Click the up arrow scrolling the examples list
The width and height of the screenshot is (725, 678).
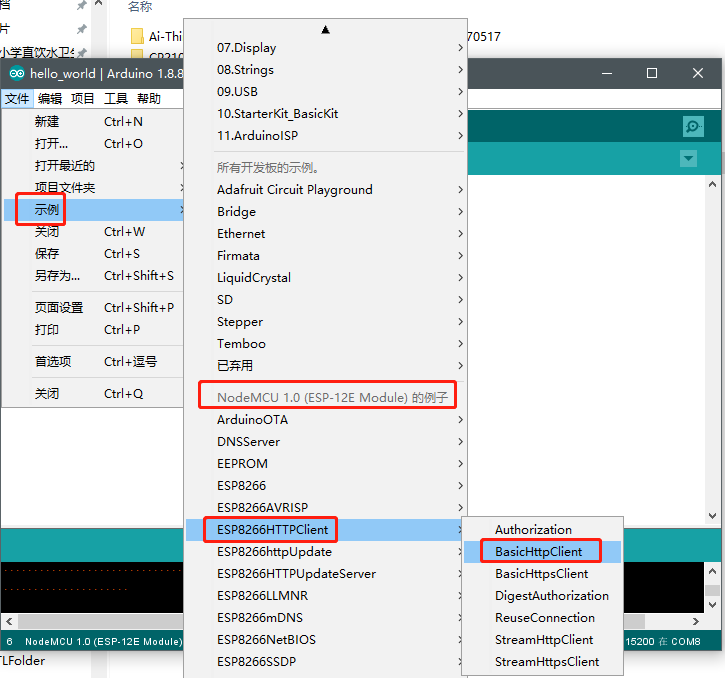(326, 30)
